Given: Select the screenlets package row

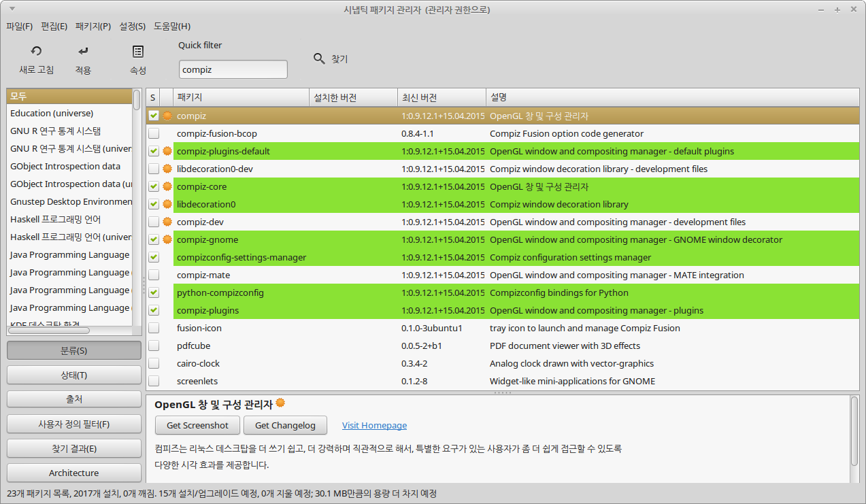Looking at the screenshot, I should tap(502, 381).
